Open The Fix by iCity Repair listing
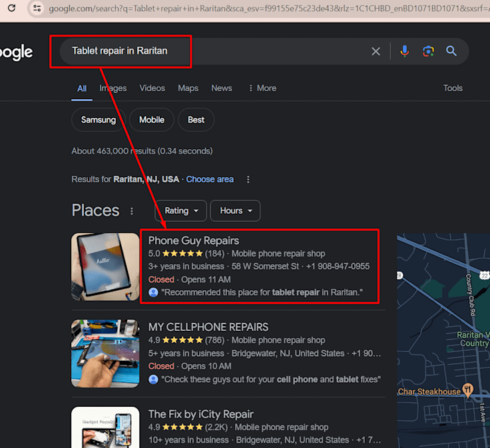The height and width of the screenshot is (448, 490). (200, 414)
